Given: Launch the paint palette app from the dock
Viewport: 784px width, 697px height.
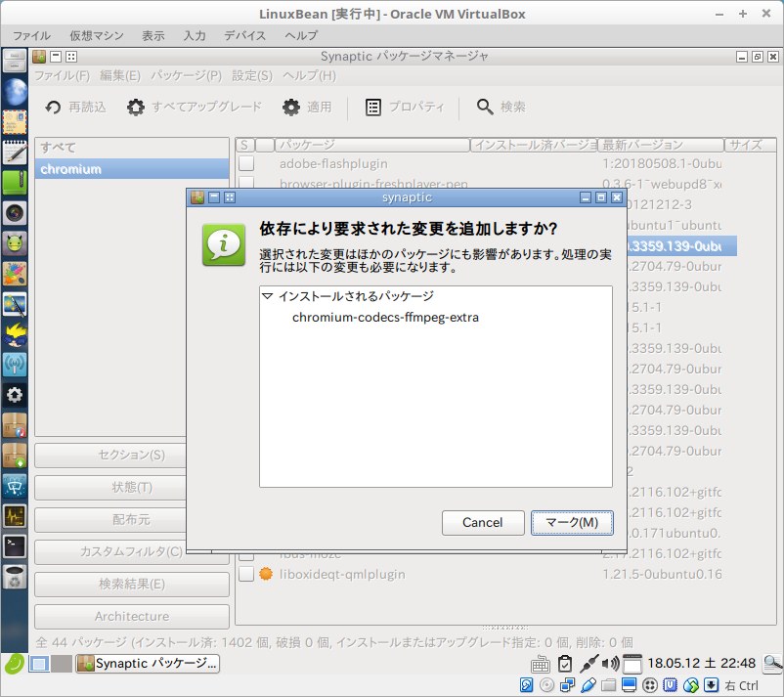Looking at the screenshot, I should pos(15,274).
